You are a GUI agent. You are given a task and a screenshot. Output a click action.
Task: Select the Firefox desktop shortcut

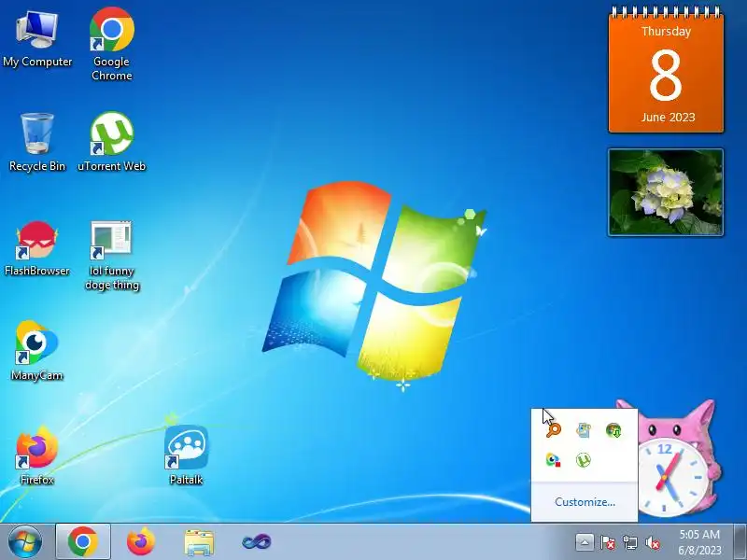coord(37,455)
